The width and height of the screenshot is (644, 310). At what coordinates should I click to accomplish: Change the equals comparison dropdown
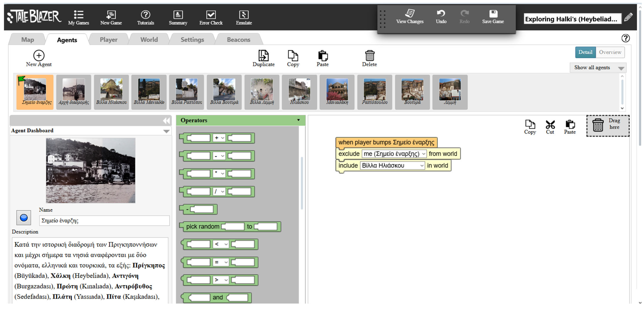[221, 262]
